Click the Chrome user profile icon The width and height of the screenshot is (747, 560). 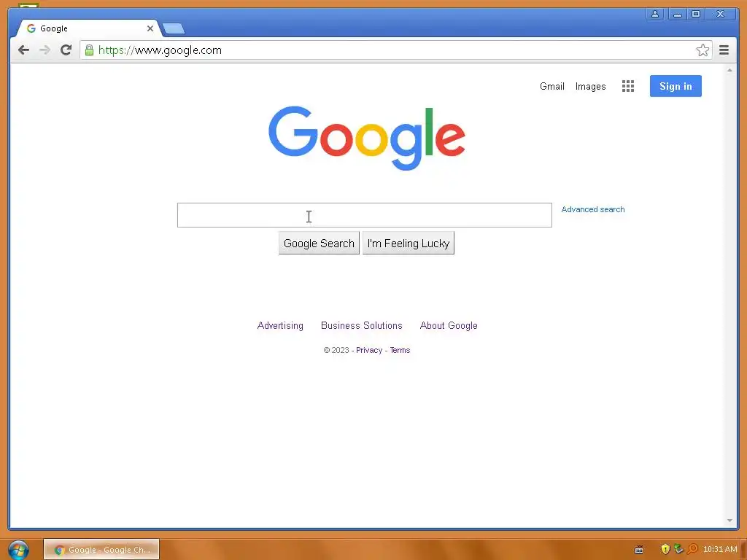[x=655, y=15]
